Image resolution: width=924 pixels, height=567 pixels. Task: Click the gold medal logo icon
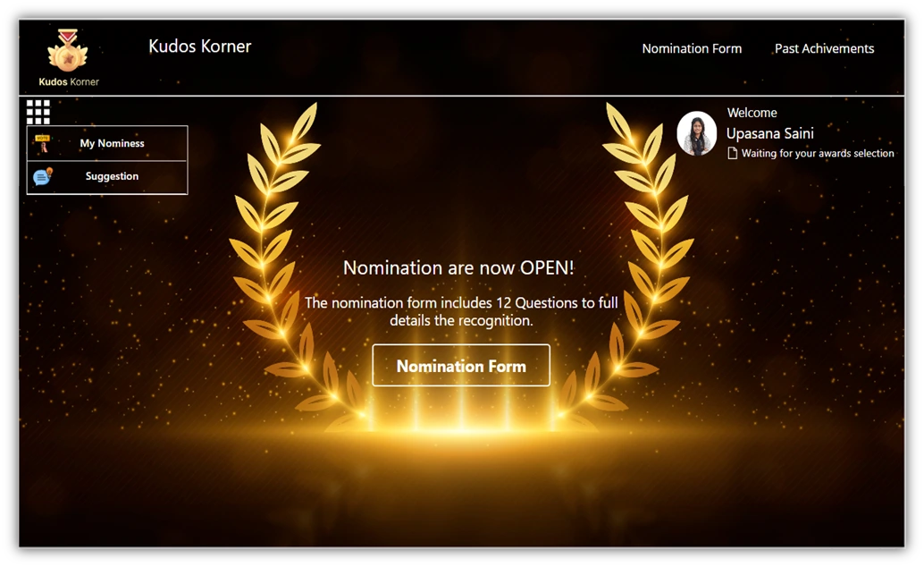pyautogui.click(x=68, y=50)
